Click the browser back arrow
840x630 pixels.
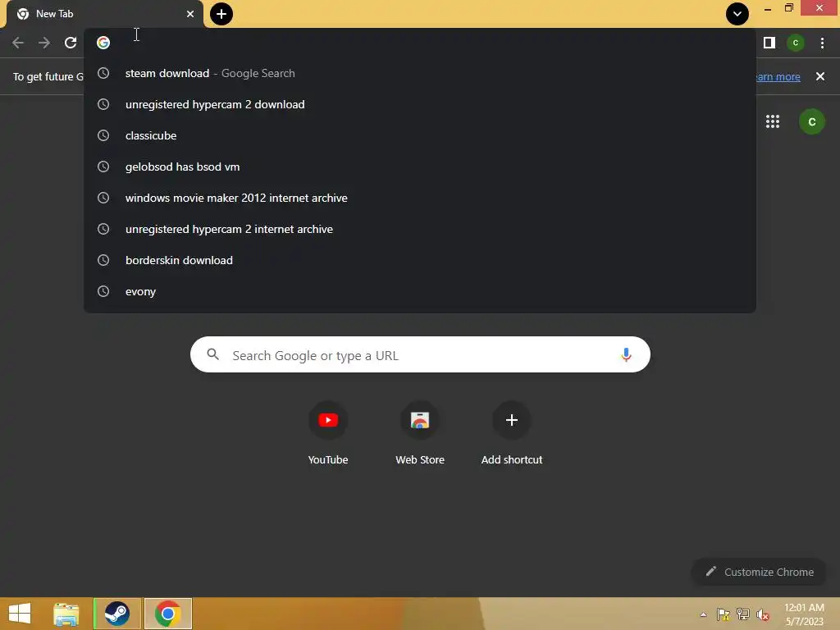(18, 43)
